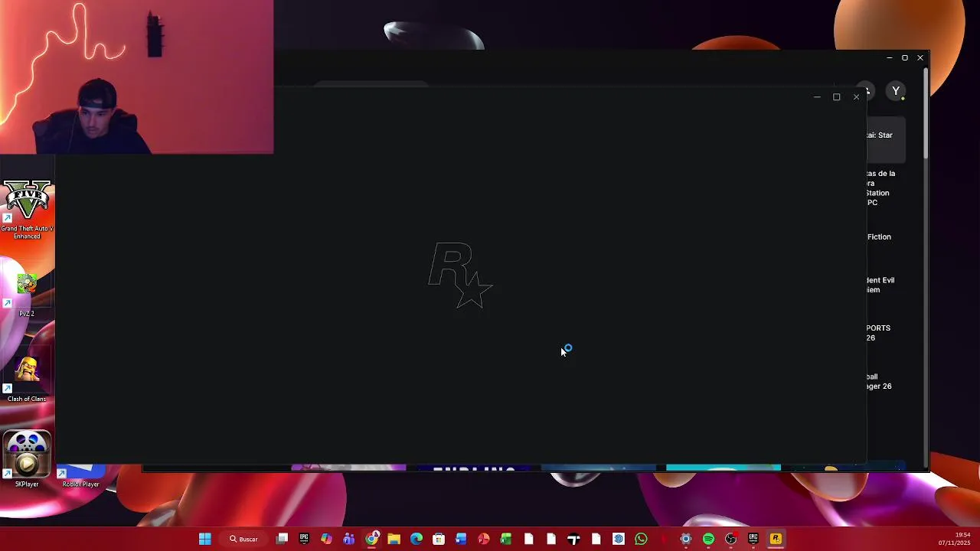Open Settings gear in the taskbar
The image size is (980, 551).
(686, 539)
